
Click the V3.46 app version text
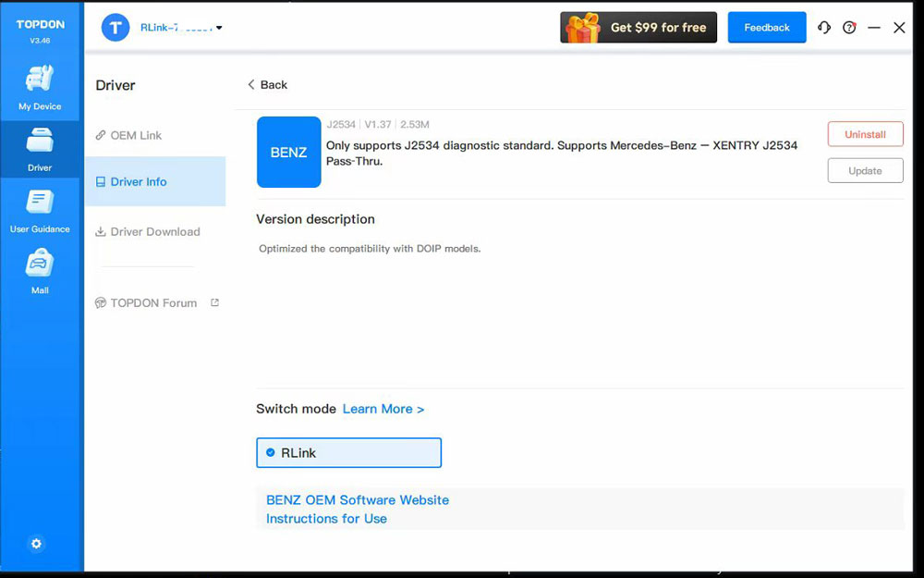pos(40,42)
